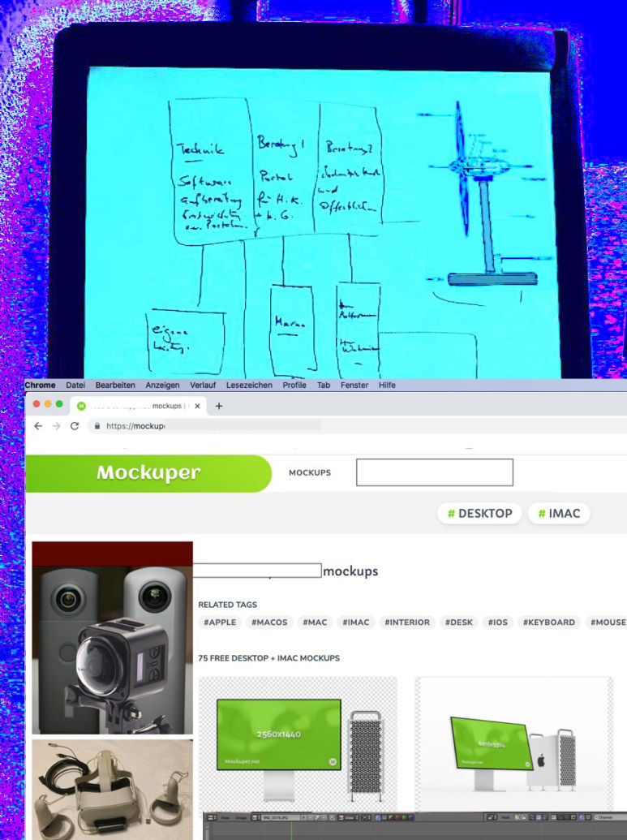
Task: Close the mockups browser tab
Action: [196, 406]
